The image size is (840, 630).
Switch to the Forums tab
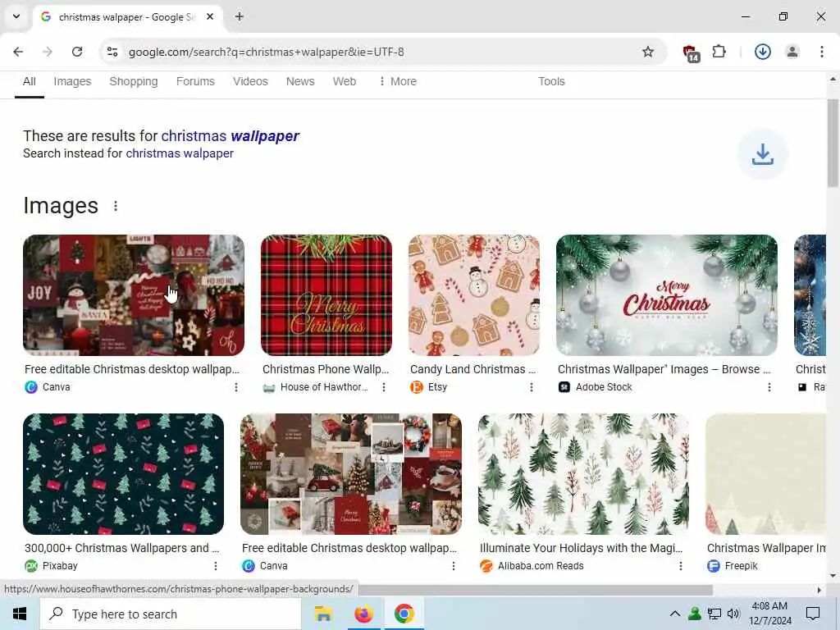point(195,81)
